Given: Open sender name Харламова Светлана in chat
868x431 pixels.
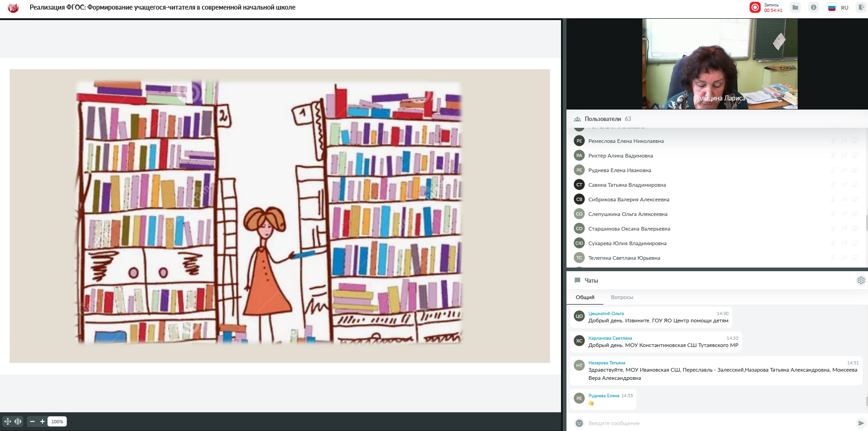Looking at the screenshot, I should [x=610, y=338].
